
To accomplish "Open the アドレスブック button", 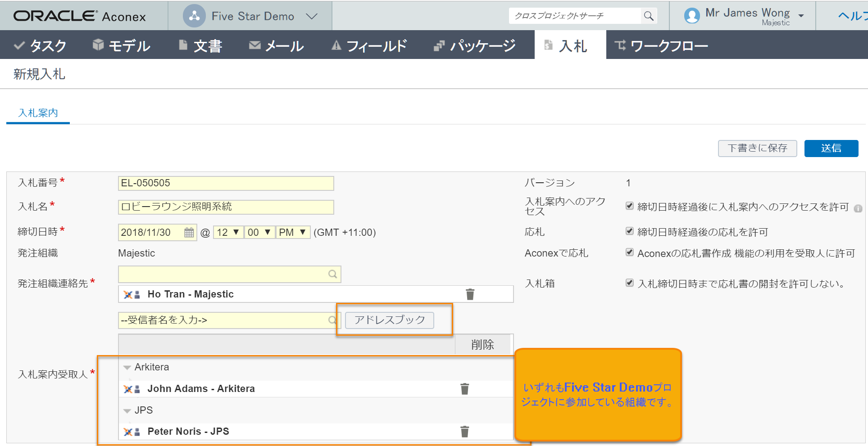I will (389, 320).
